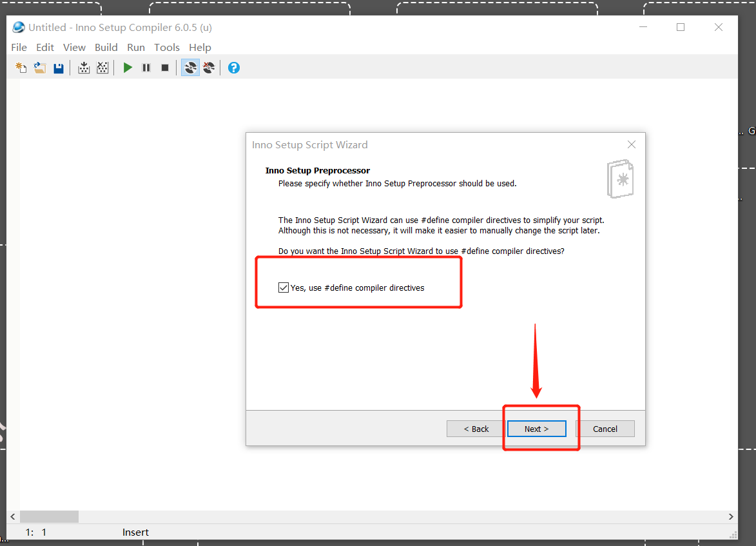756x546 pixels.
Task: Pause execution with the pause icon
Action: [146, 68]
